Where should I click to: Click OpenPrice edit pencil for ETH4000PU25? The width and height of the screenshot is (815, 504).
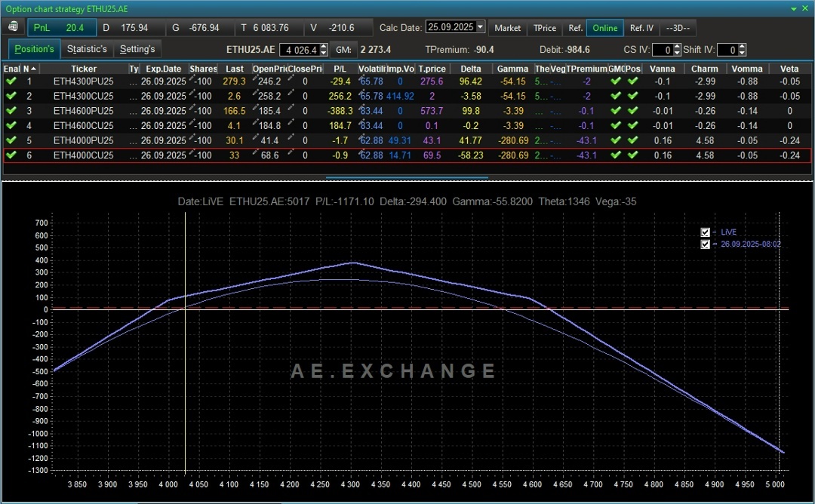pos(255,137)
